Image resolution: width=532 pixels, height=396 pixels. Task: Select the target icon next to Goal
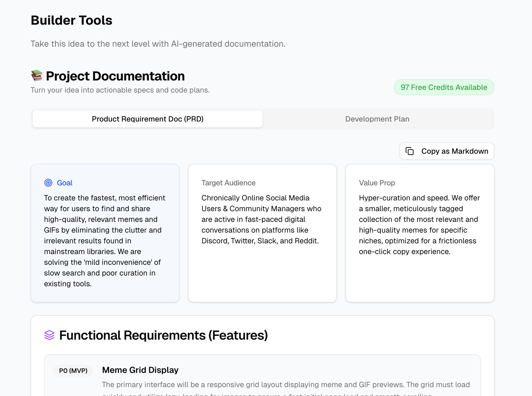pyautogui.click(x=48, y=183)
